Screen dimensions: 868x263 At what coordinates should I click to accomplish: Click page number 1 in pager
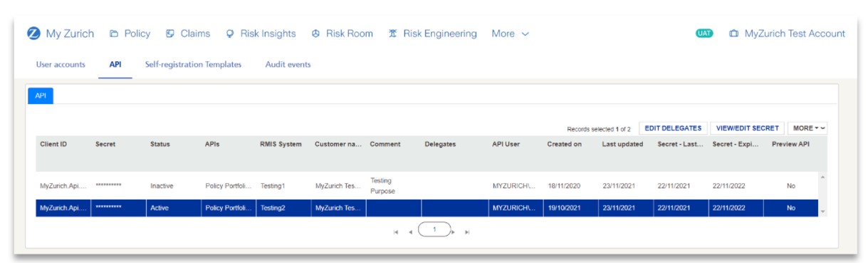(x=434, y=230)
